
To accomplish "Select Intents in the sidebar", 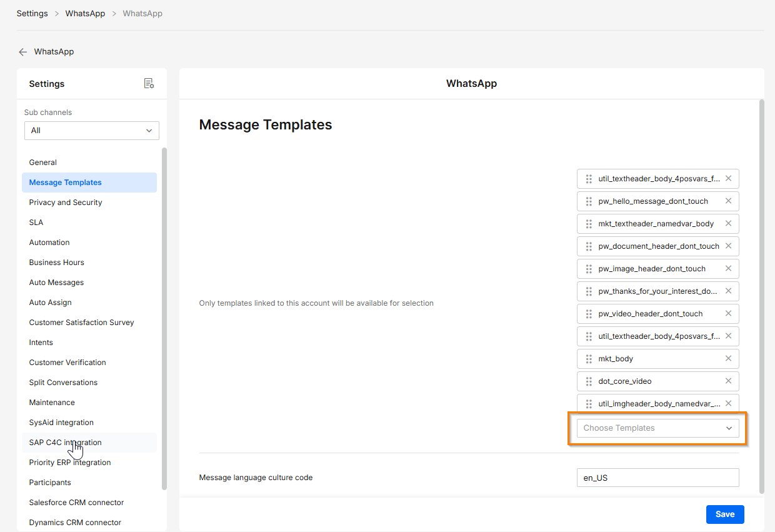I will tap(89, 343).
